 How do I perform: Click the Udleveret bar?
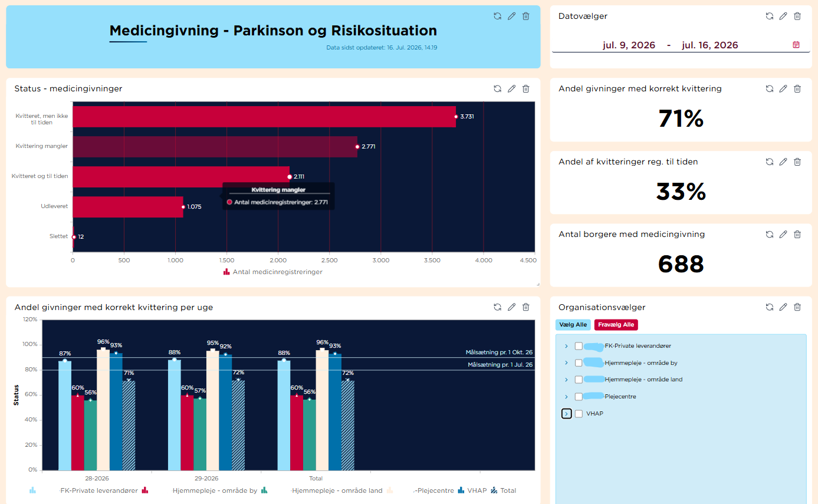tap(128, 207)
